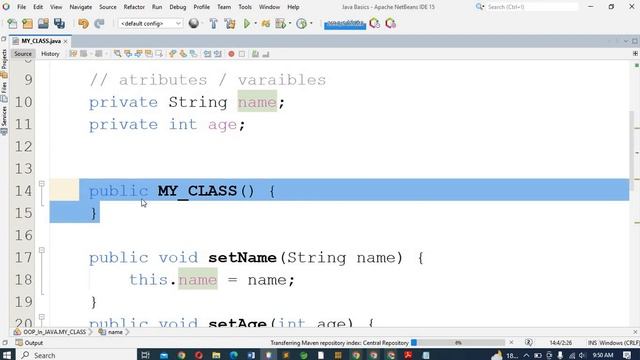Toggle Rectangular Selection editor icon
This screenshot has height=360, width=640.
pyautogui.click(x=159, y=54)
